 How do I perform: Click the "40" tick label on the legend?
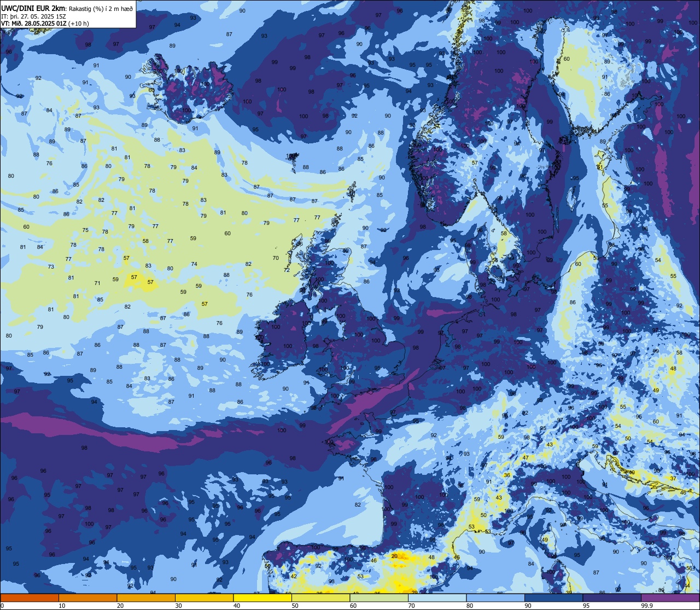click(237, 605)
